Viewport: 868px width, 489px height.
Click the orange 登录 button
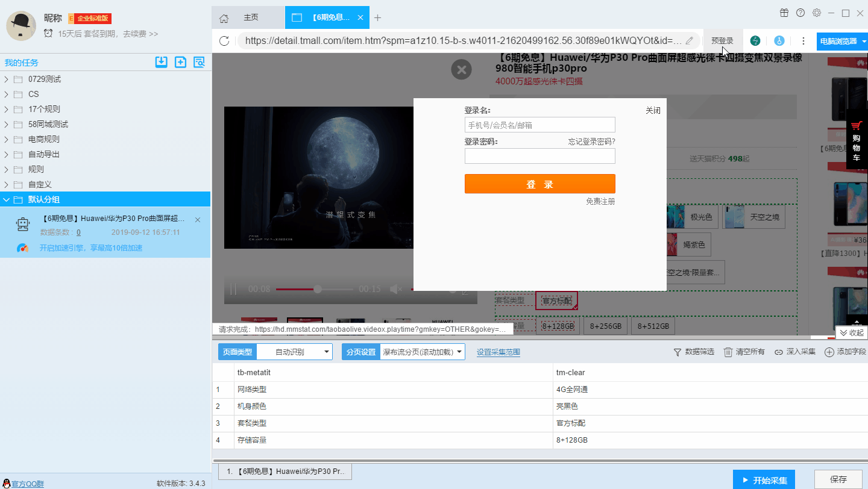click(x=540, y=184)
